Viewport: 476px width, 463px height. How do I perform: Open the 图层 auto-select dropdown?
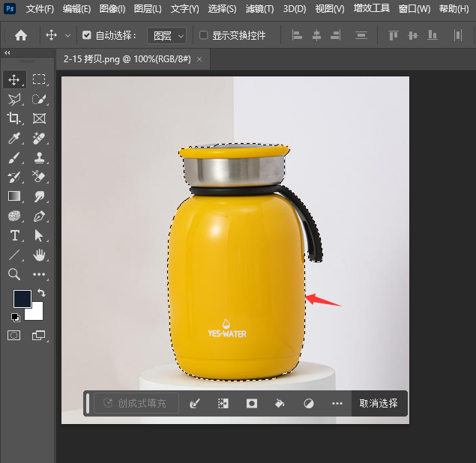tap(166, 35)
